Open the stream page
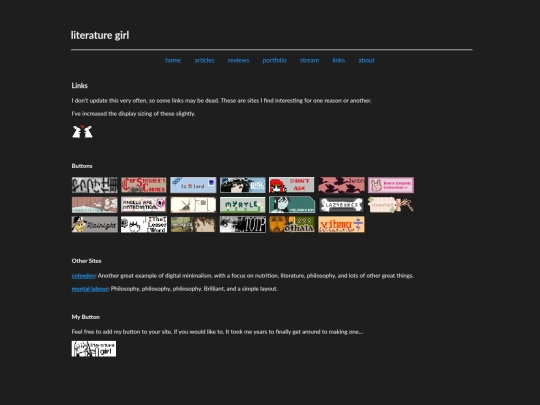 (309, 60)
